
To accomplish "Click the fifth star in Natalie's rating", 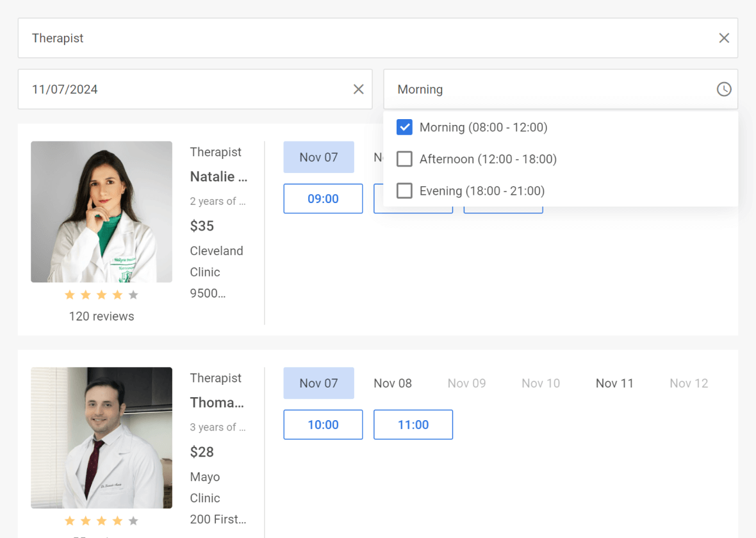I will [x=133, y=295].
